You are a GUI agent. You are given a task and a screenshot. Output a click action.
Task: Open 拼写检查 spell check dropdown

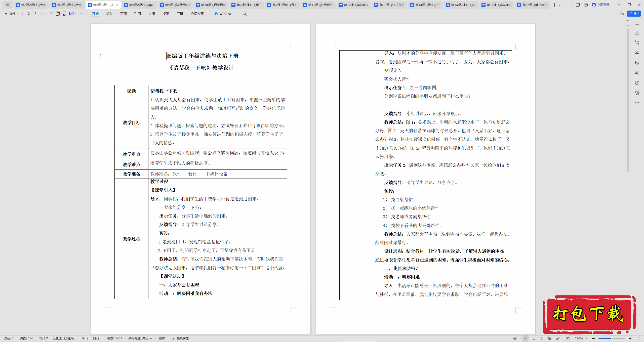click(x=140, y=338)
